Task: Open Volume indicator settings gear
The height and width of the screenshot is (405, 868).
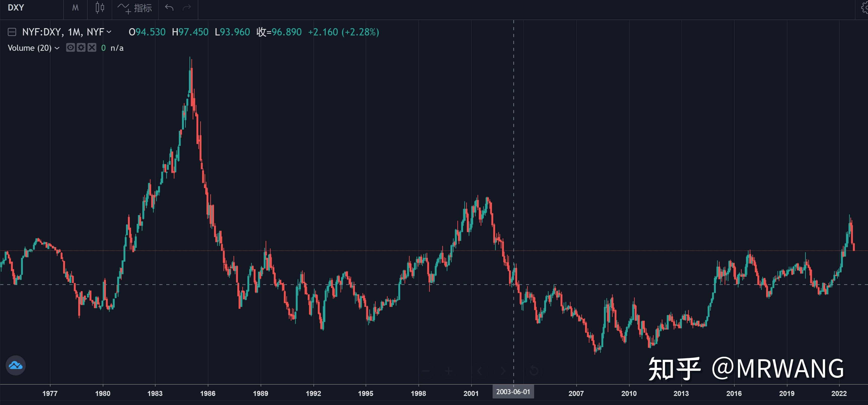Action: click(81, 48)
